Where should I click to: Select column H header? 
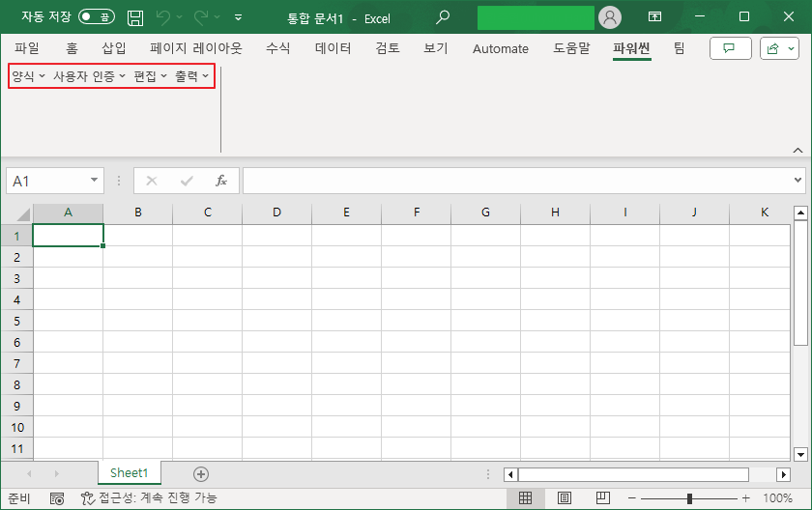[555, 212]
